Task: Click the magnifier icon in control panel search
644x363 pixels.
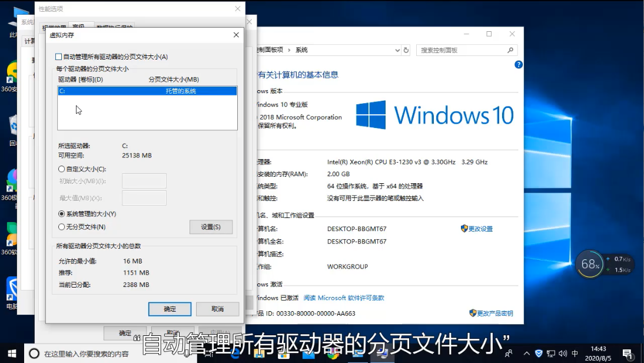Action: coord(510,50)
